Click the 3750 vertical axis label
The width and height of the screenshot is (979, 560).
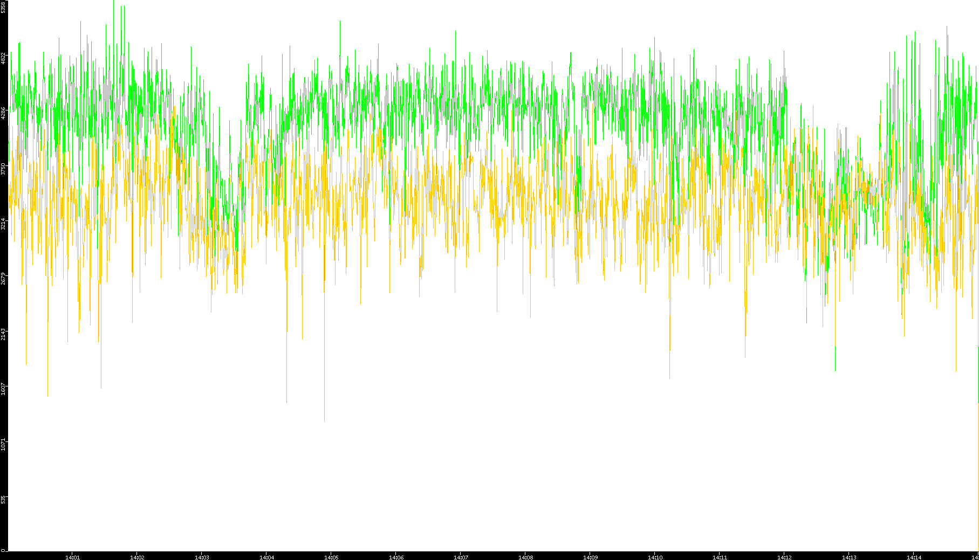point(3,169)
